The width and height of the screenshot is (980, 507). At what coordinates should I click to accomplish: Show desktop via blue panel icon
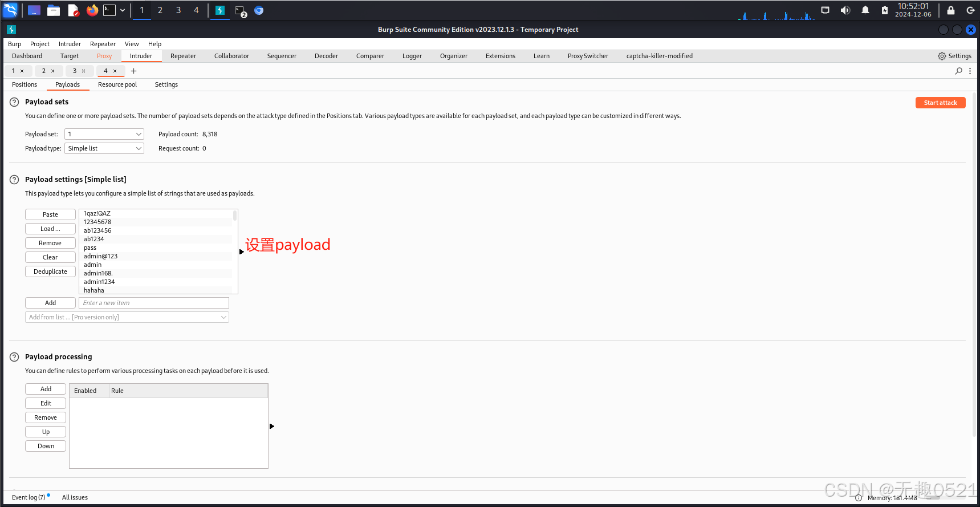pos(34,10)
